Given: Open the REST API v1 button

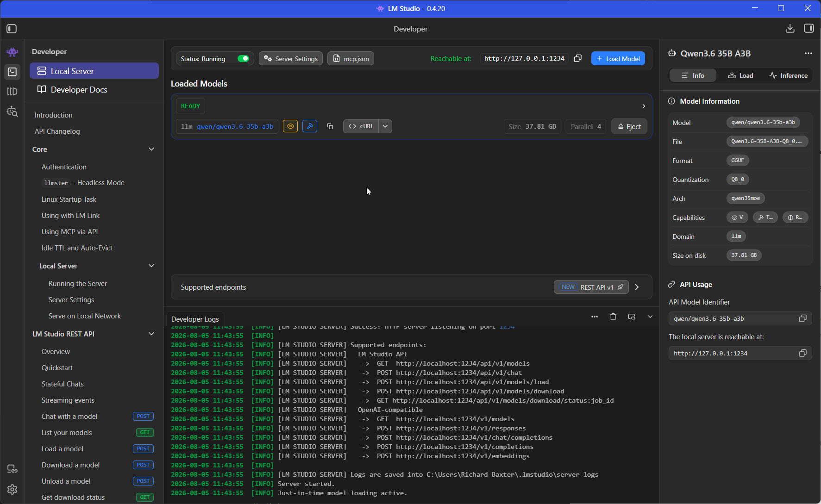Looking at the screenshot, I should coord(591,287).
